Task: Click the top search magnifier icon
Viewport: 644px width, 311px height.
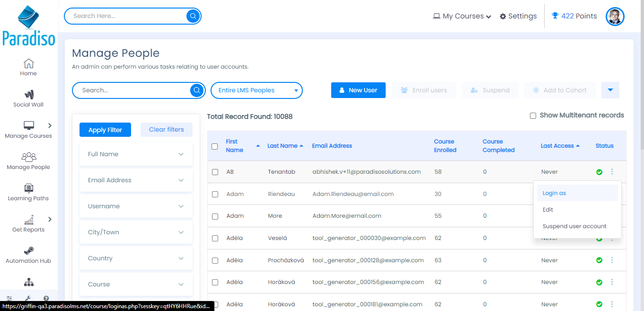Action: click(x=193, y=16)
